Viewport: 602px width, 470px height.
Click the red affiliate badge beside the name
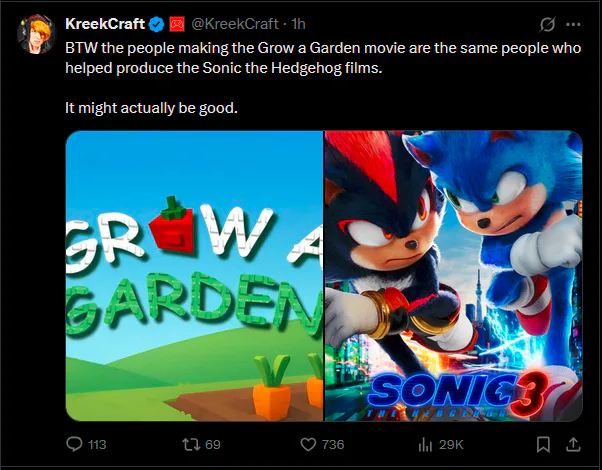(x=176, y=23)
